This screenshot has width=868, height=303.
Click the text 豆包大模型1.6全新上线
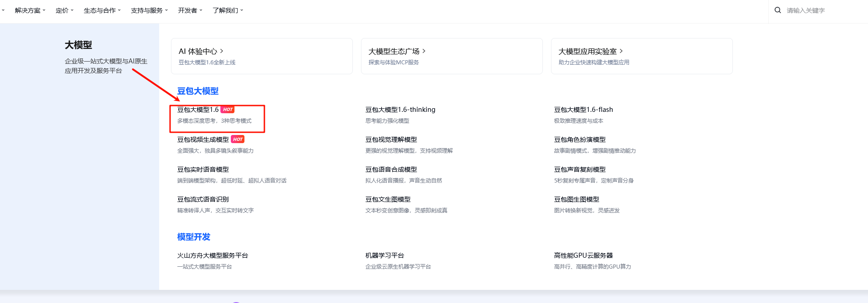pos(207,63)
